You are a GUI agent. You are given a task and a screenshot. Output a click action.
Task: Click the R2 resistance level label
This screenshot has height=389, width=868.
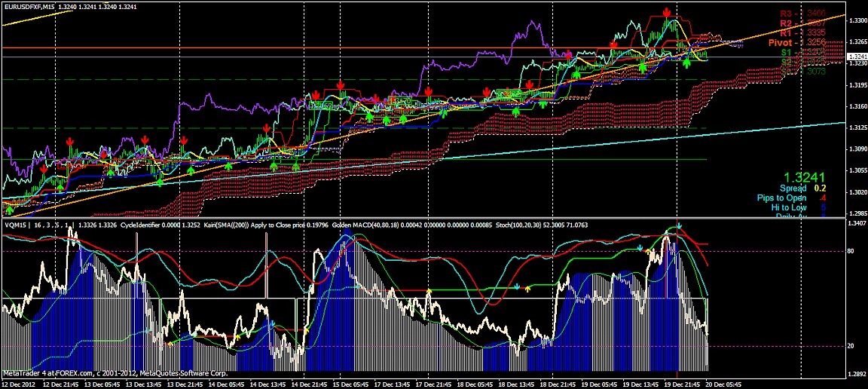coord(803,23)
